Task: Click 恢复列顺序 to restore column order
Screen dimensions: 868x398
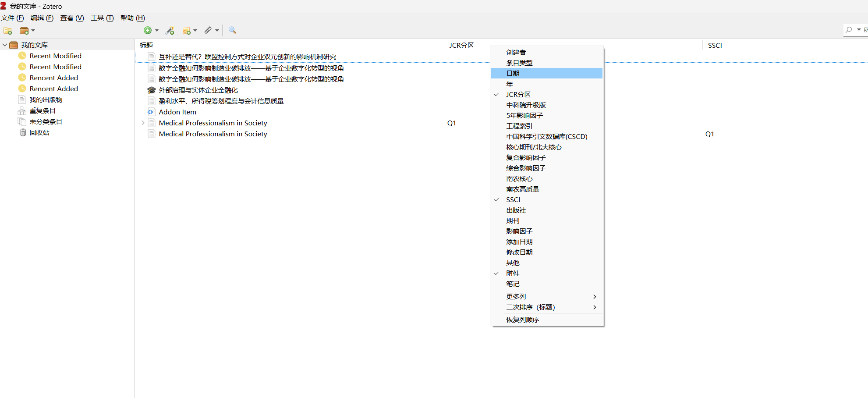Action: point(522,320)
